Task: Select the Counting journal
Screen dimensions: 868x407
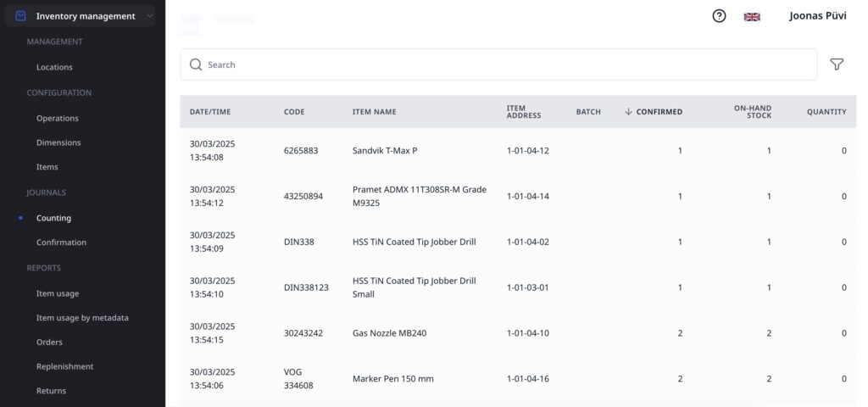Action: click(x=53, y=218)
